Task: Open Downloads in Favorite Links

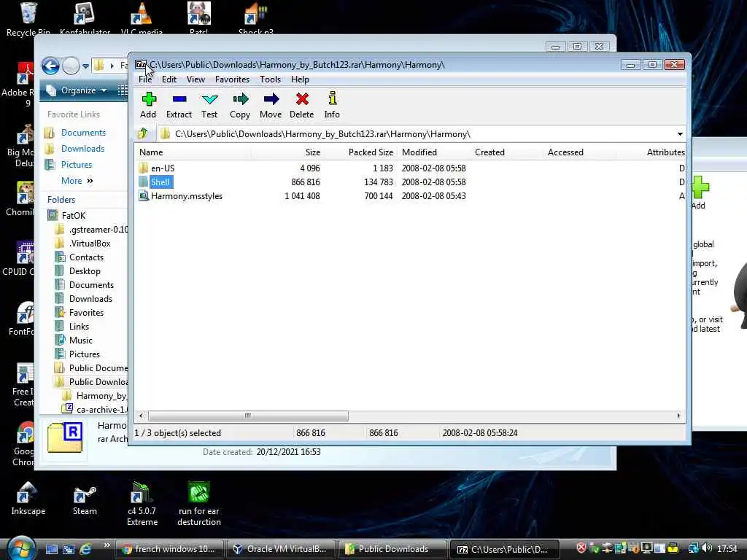Action: pyautogui.click(x=82, y=149)
